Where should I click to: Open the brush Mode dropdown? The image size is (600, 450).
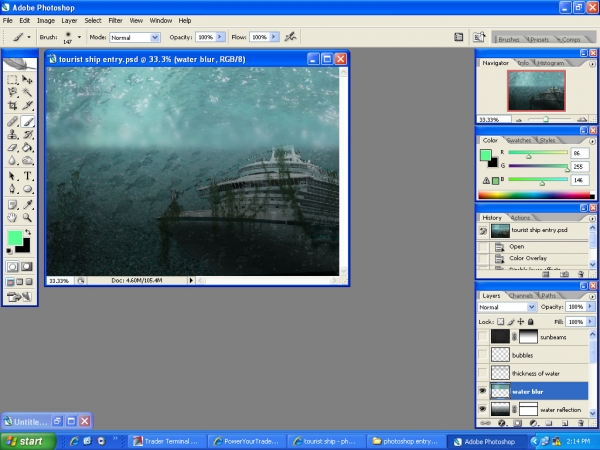(155, 38)
